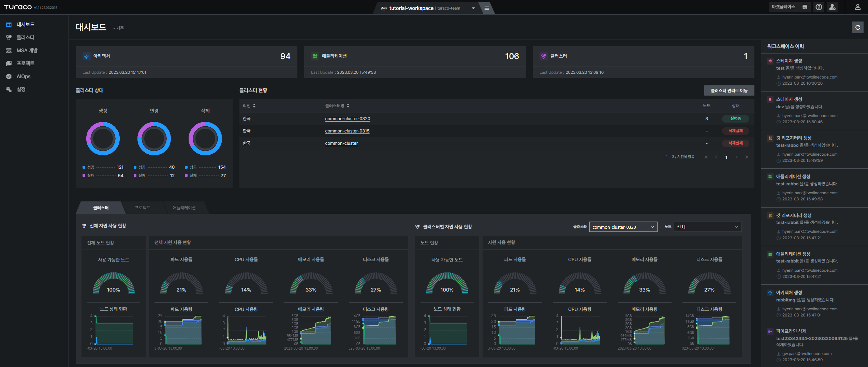The width and height of the screenshot is (868, 367).
Task: Go to 설정 settings in sidebar
Action: [21, 89]
